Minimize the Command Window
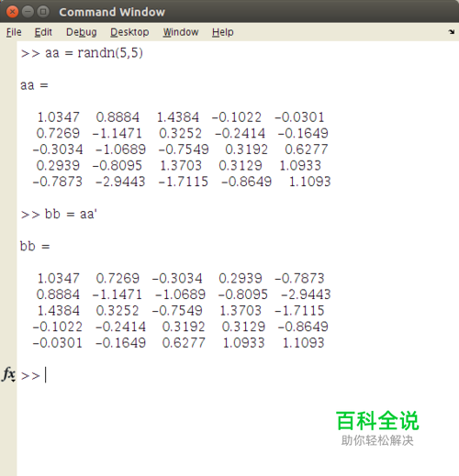Image resolution: width=459 pixels, height=476 pixels. pos(28,12)
